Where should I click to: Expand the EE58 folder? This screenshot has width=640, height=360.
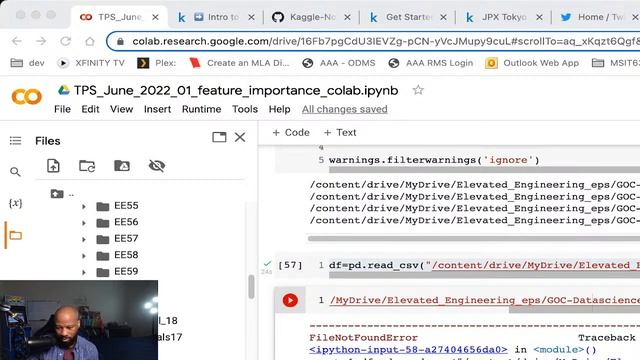coord(84,256)
